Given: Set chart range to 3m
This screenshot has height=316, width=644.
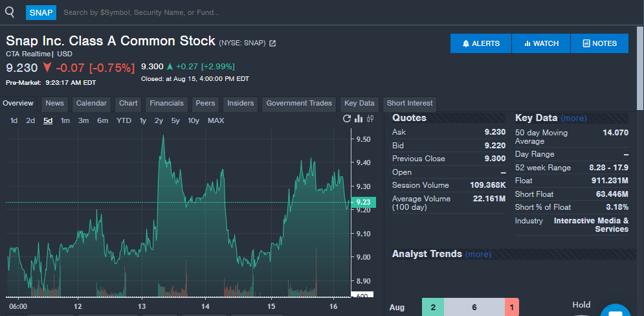Looking at the screenshot, I should point(83,121).
